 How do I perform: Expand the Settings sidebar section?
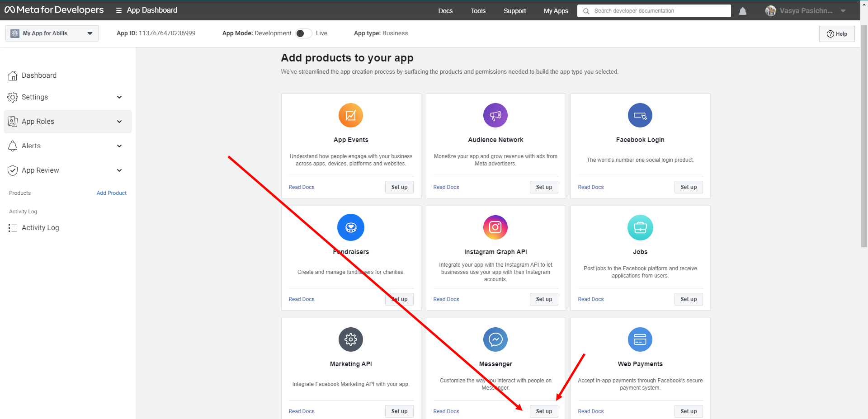pyautogui.click(x=119, y=97)
